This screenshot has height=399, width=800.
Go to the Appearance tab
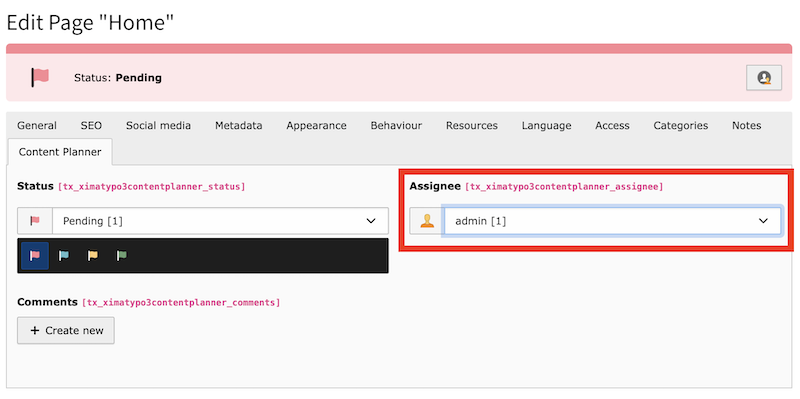coord(316,126)
